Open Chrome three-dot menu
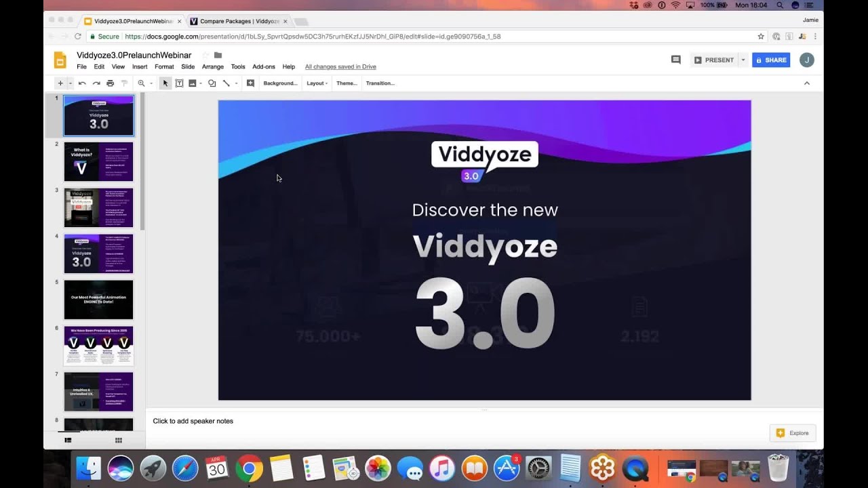 click(815, 37)
